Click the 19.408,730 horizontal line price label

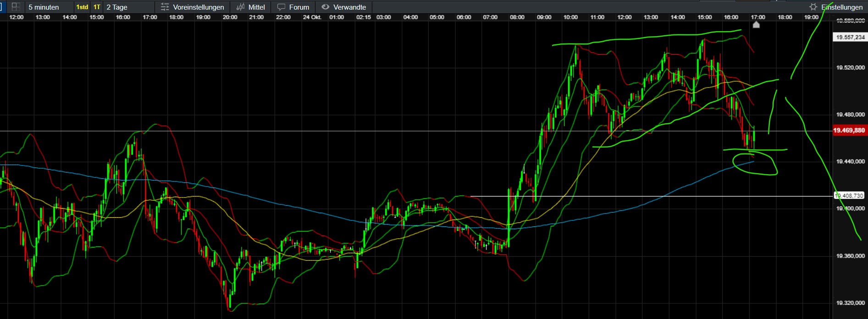click(850, 196)
